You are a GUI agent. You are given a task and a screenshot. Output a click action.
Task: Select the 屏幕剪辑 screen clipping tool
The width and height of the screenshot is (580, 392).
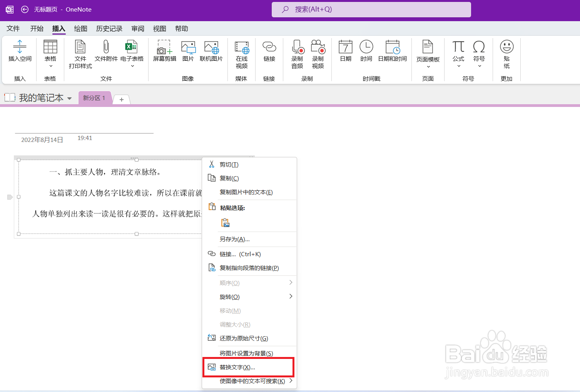point(164,54)
